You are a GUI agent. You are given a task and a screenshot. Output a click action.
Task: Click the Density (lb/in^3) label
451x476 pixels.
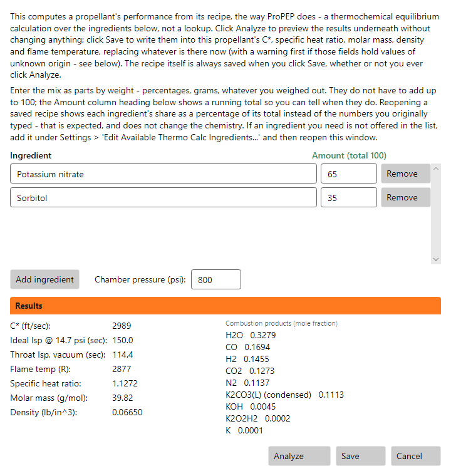coord(43,412)
